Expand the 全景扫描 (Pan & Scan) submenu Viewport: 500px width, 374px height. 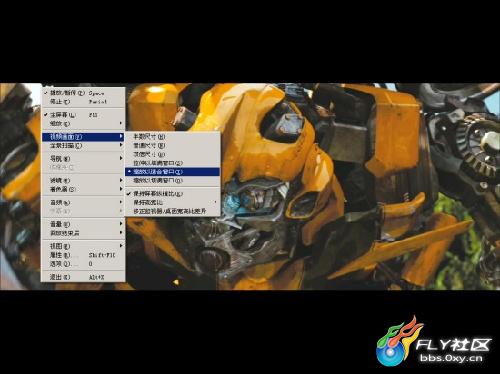tap(83, 146)
